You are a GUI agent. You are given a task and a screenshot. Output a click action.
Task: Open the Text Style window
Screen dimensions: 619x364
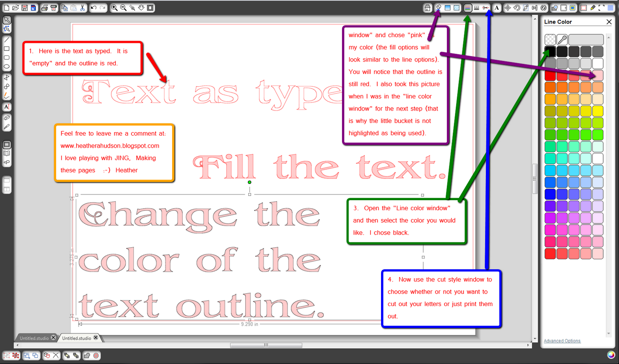pos(497,8)
